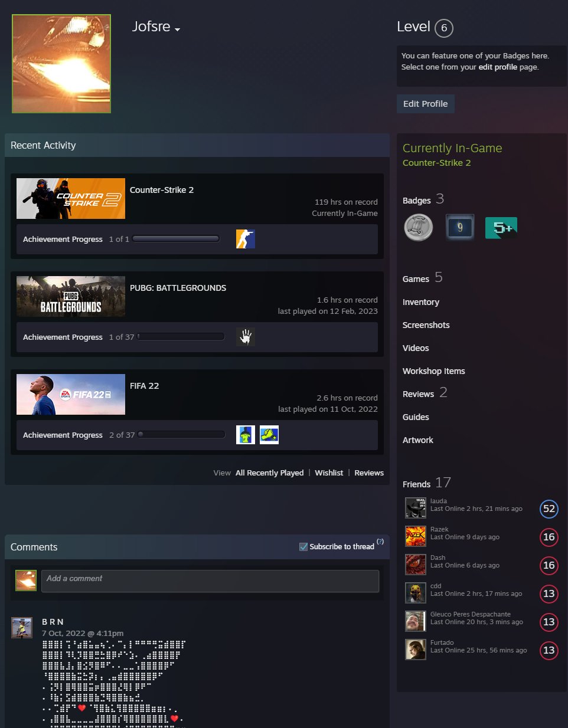568x728 pixels.
Task: Open the Inventory sidebar link
Action: pos(421,302)
